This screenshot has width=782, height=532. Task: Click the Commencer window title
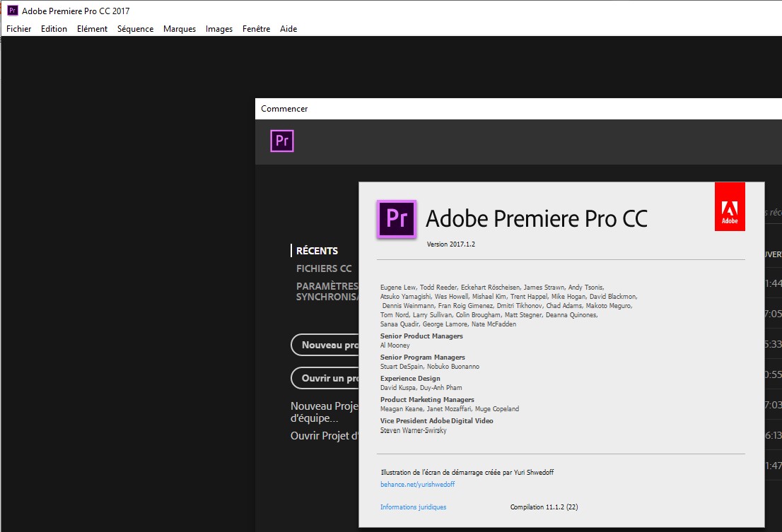tap(284, 109)
